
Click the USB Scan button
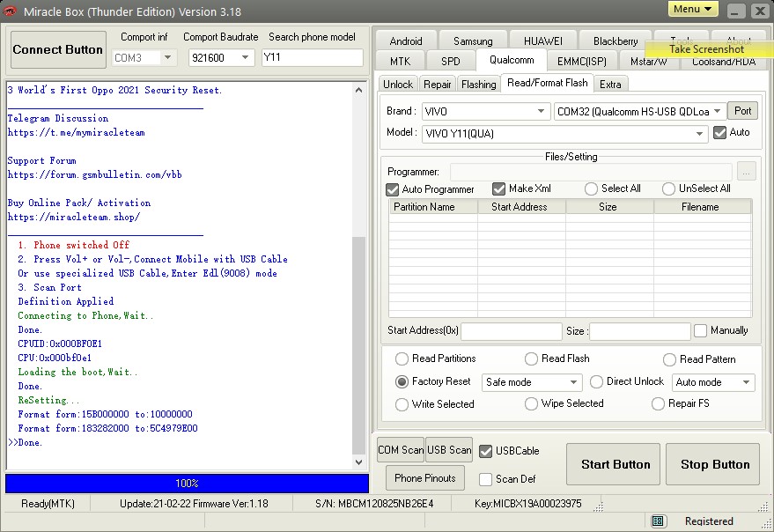click(449, 449)
